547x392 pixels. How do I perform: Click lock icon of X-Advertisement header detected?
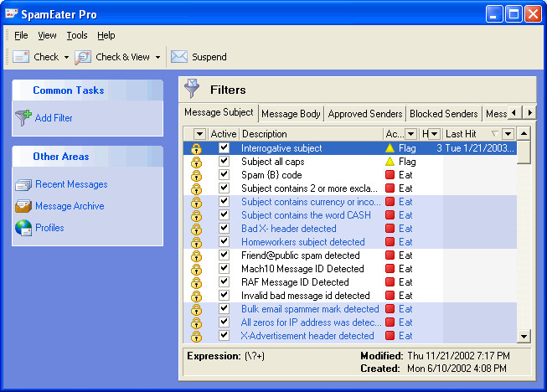pos(196,336)
